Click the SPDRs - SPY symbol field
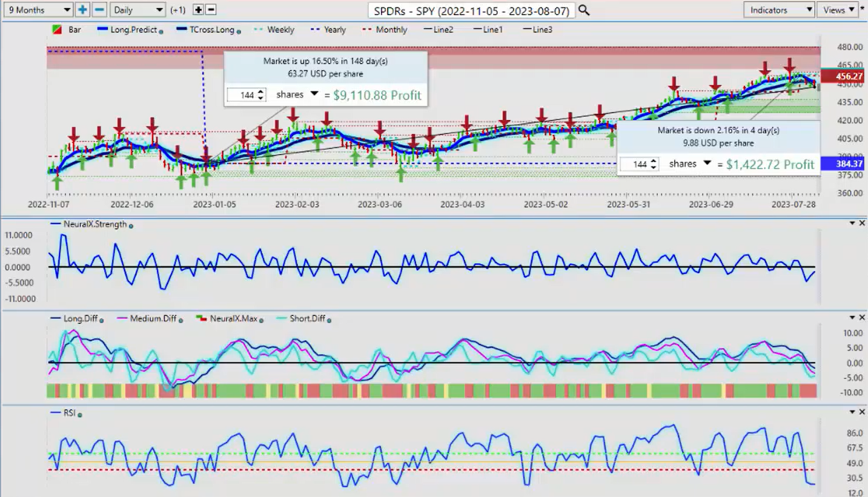Viewport: 868px width, 497px height. pyautogui.click(x=471, y=10)
